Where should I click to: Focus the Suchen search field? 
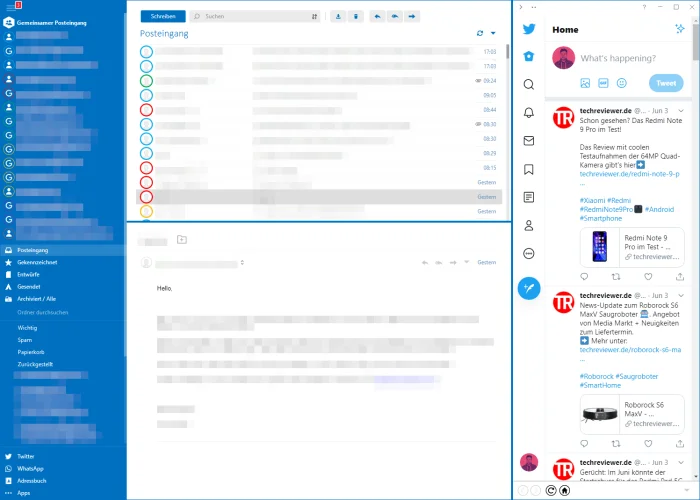254,17
